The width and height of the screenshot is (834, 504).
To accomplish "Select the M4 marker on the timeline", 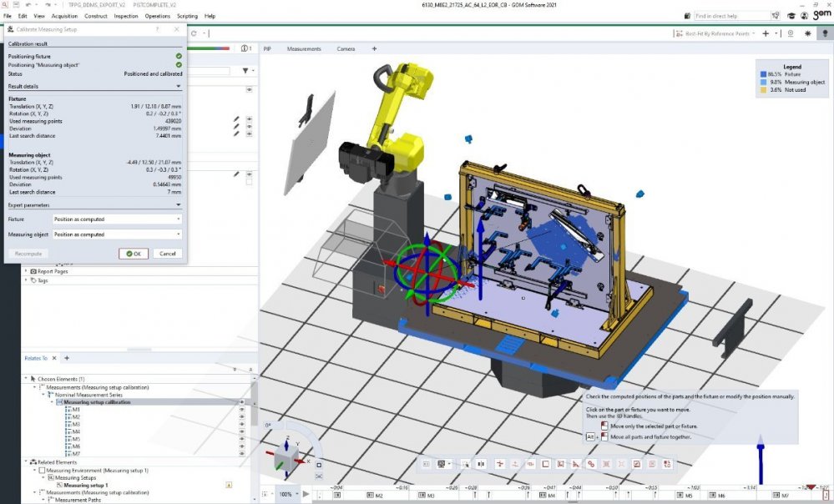I will pyautogui.click(x=549, y=496).
